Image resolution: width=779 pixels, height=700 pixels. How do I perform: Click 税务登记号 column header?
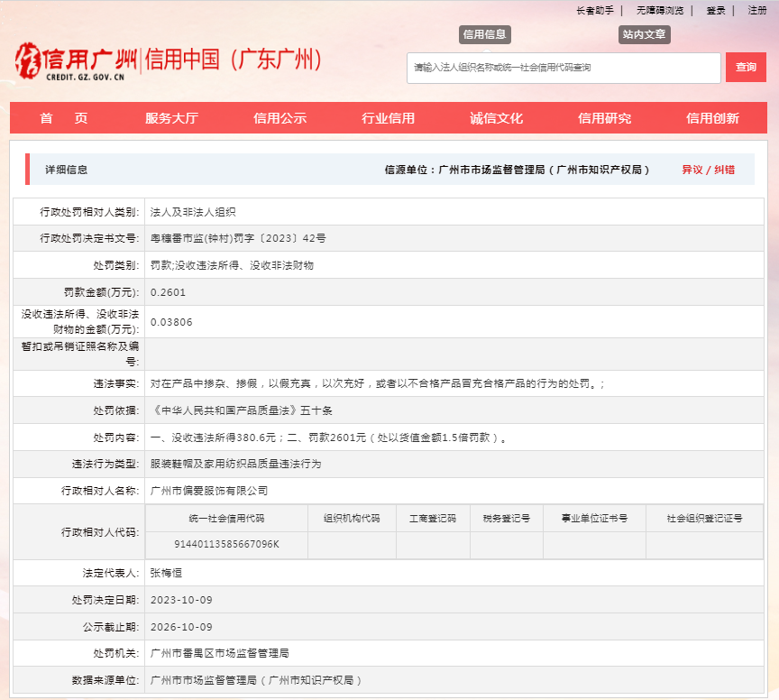point(507,519)
